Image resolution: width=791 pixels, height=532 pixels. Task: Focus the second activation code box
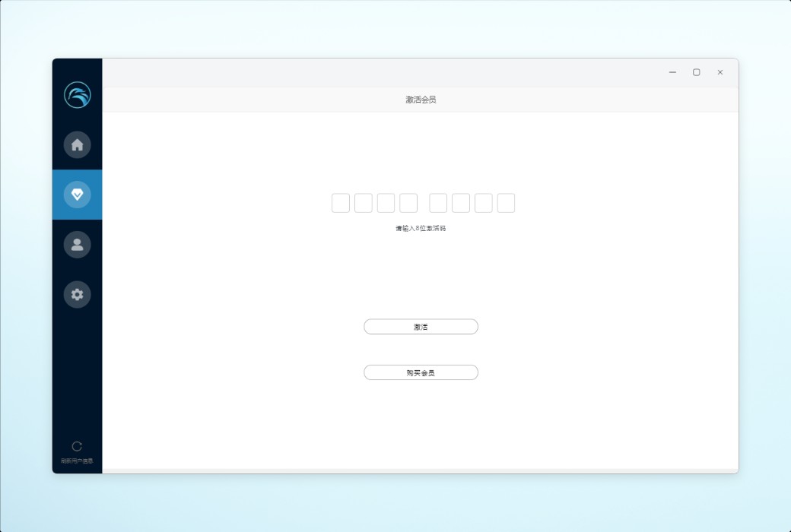tap(364, 203)
